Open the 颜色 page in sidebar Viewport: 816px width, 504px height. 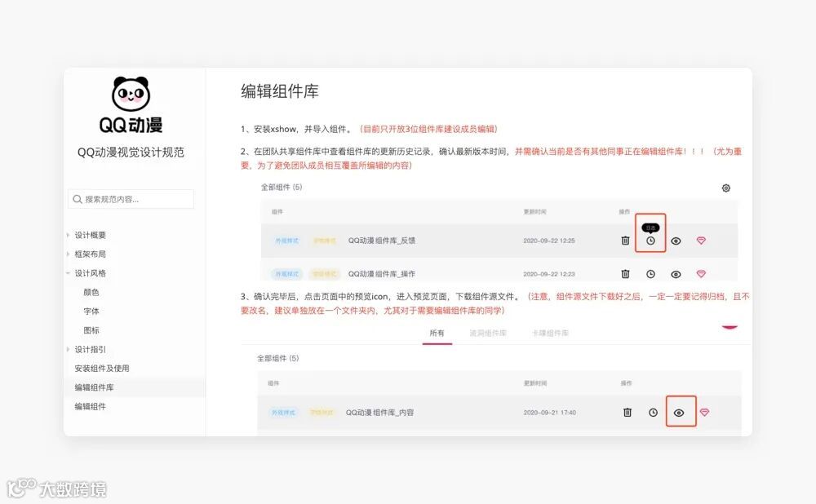(x=91, y=292)
